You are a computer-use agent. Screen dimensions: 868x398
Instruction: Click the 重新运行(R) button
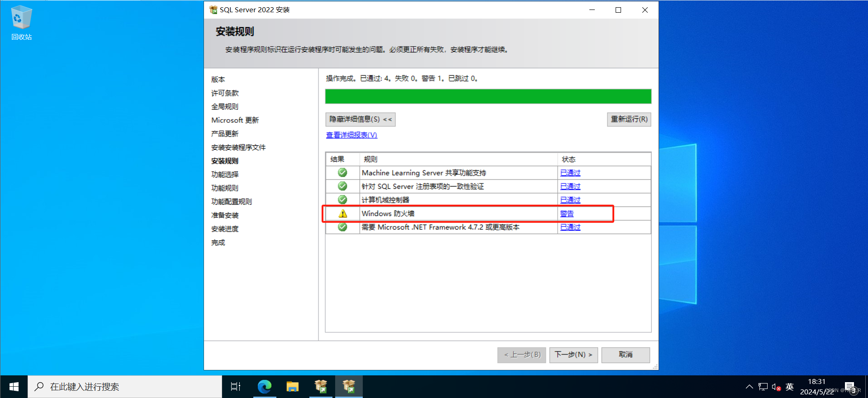629,119
